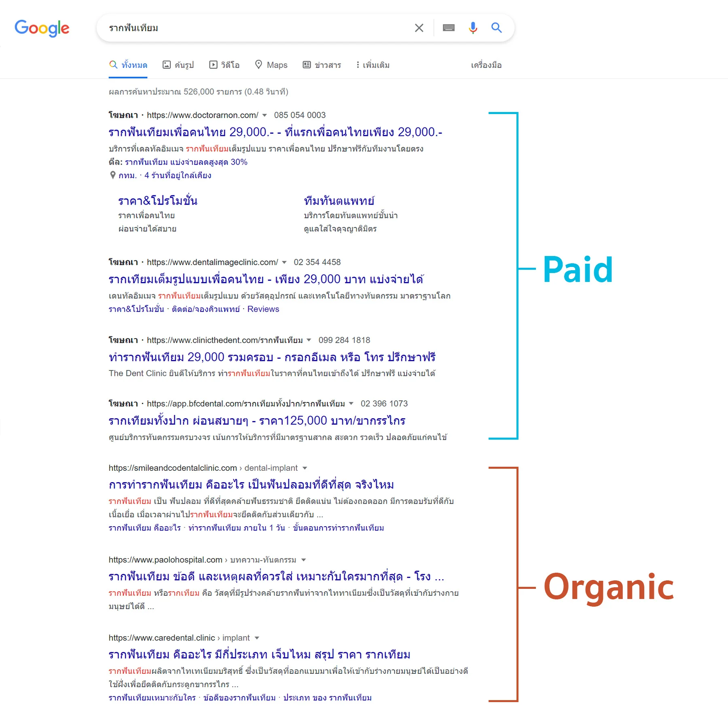Click result count text ผลการค้นหาประมาณ 526,000 รายการ
Viewport: 728px width, 728px height.
point(175,92)
